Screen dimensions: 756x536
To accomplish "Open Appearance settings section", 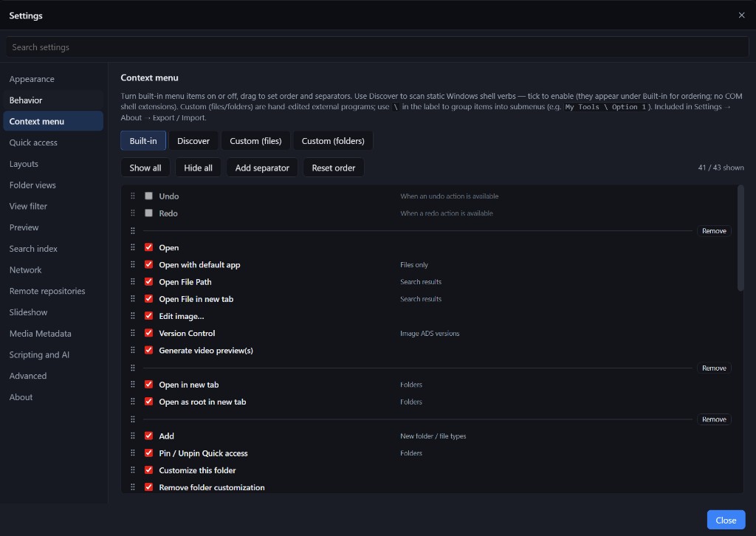I will 53,79.
